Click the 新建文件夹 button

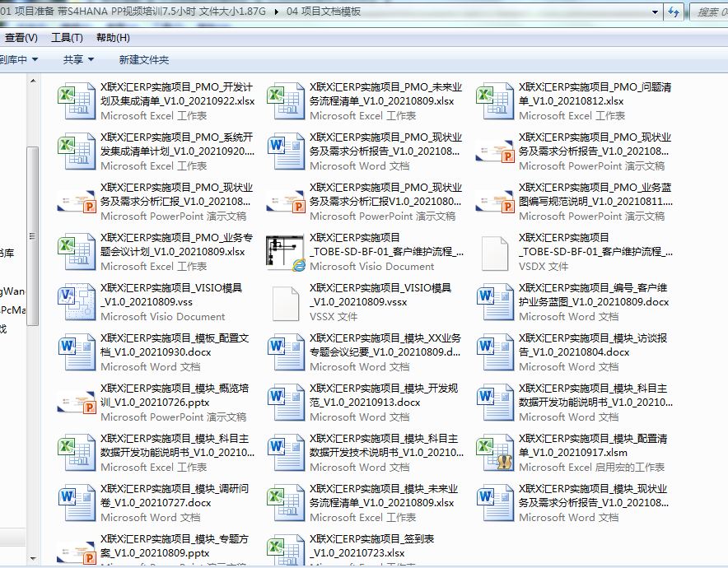[x=144, y=59]
